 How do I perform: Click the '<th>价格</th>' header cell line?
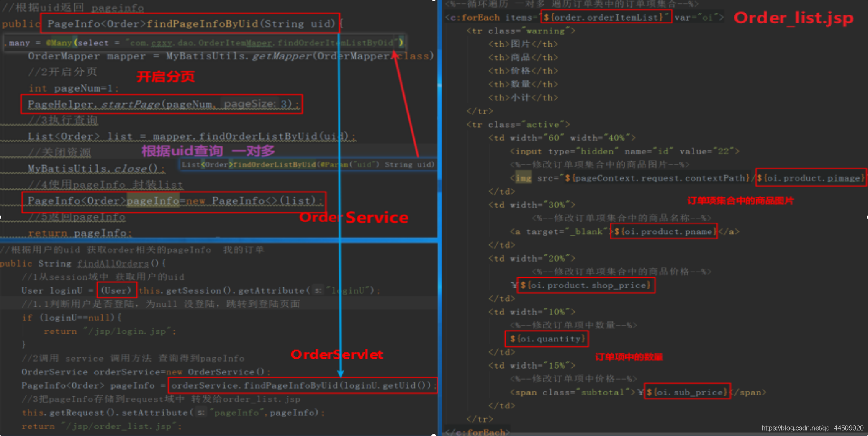[x=523, y=71]
